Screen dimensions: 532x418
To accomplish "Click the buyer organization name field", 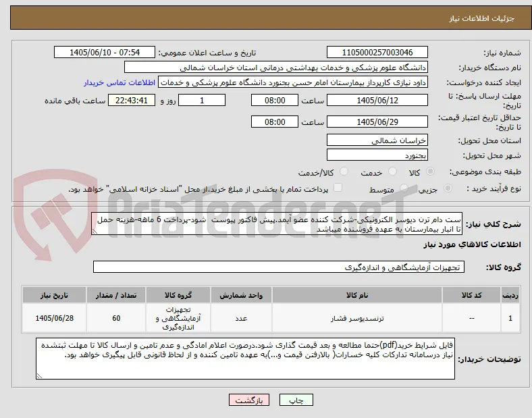I will pyautogui.click(x=276, y=67).
